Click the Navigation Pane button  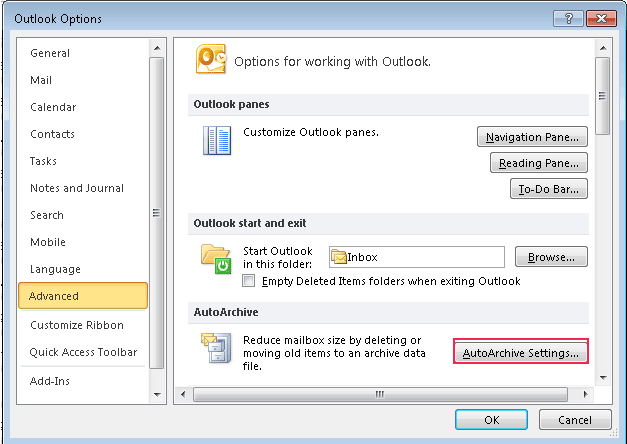[x=532, y=137]
